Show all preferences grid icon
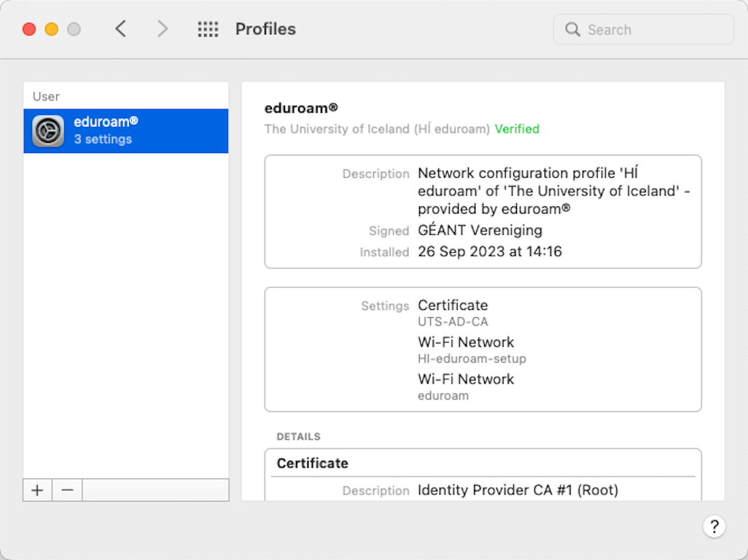Viewport: 748px width, 560px height. [x=208, y=29]
